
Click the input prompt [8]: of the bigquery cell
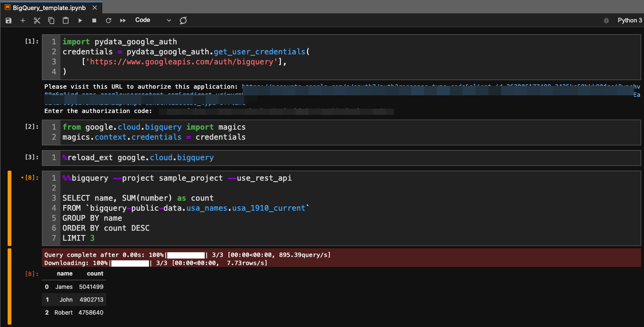pyautogui.click(x=32, y=178)
